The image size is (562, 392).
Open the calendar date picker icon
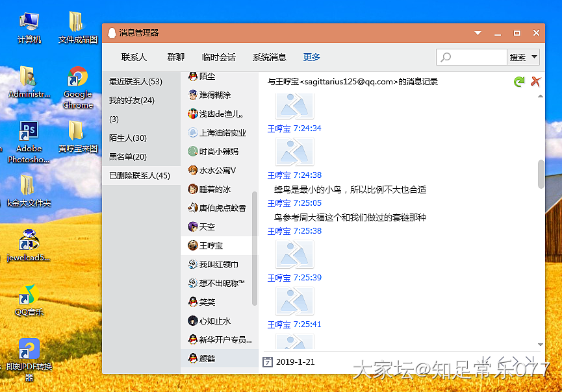267,361
